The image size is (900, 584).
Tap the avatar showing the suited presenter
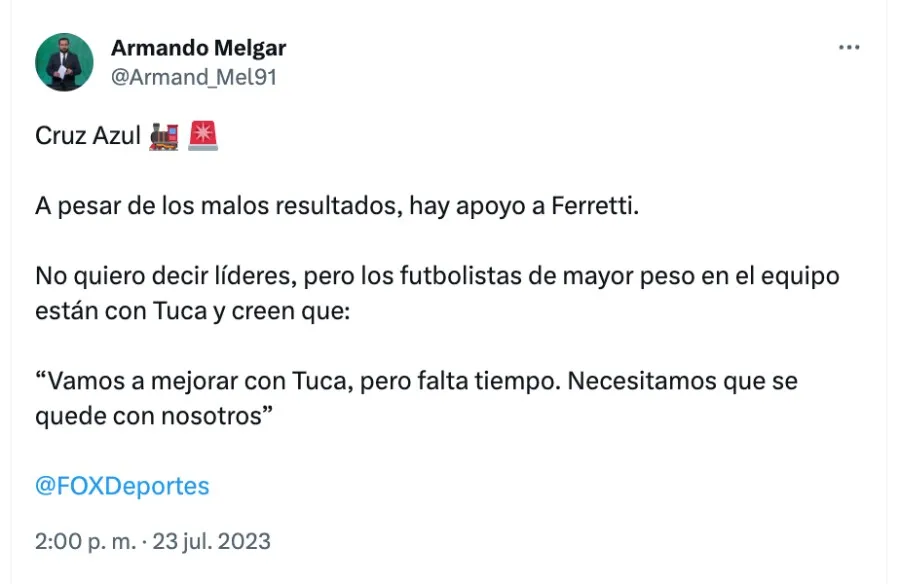[64, 61]
